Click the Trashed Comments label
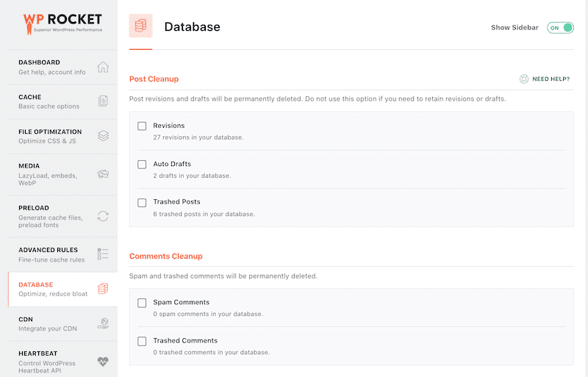This screenshot has width=588, height=377. [x=185, y=340]
